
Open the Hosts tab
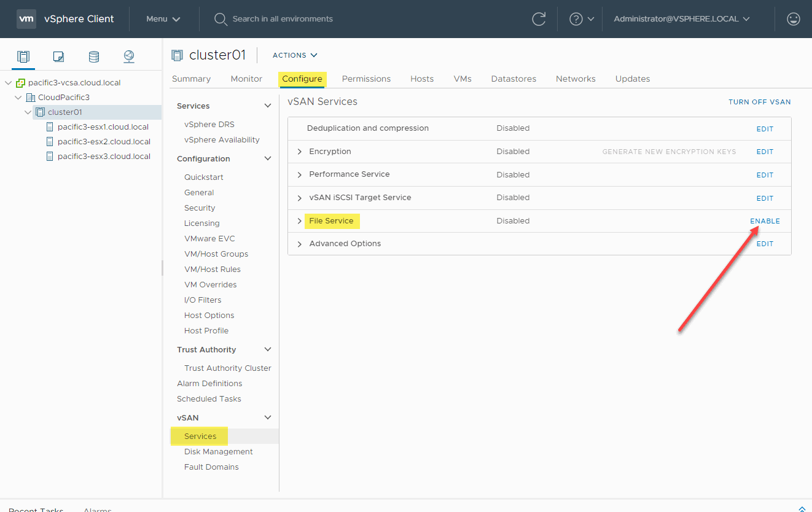(422, 79)
